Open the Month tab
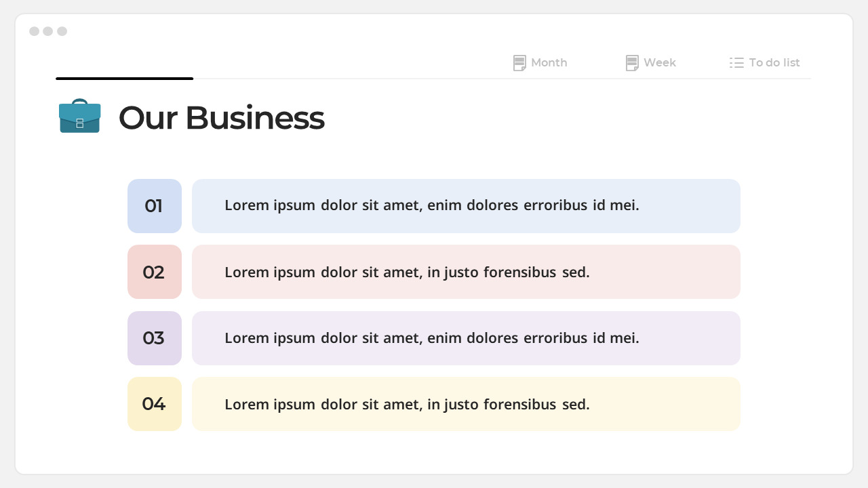 (x=540, y=62)
